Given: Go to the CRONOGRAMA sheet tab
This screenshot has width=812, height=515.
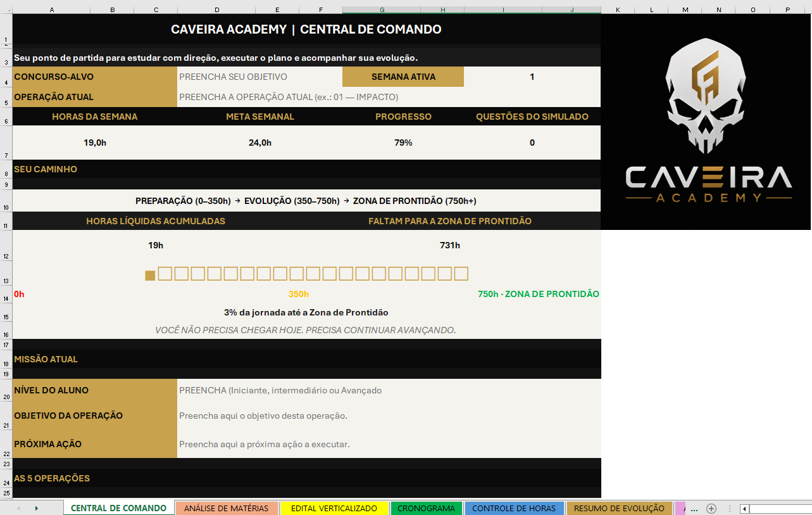Looking at the screenshot, I should coord(426,508).
